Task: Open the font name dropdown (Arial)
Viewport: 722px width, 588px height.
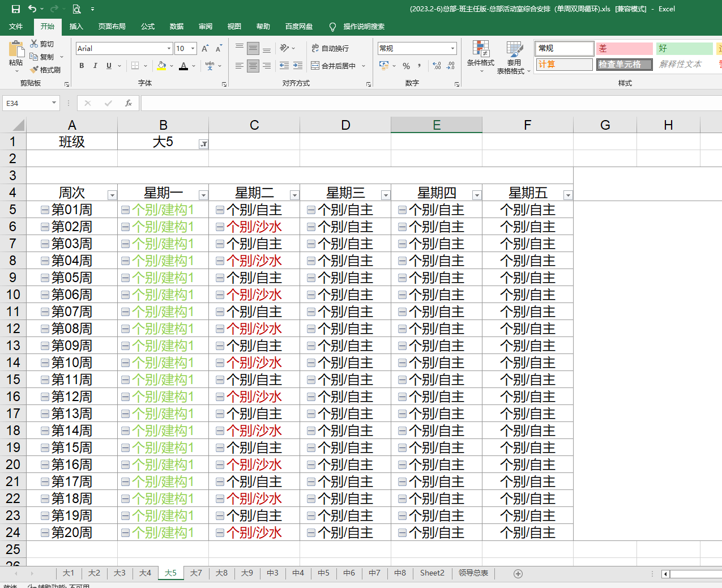Action: pyautogui.click(x=169, y=49)
